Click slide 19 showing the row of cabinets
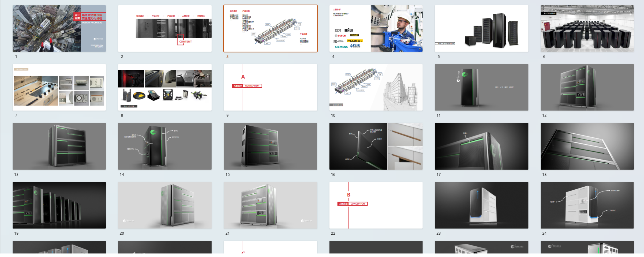Image resolution: width=644 pixels, height=257 pixels. (59, 205)
